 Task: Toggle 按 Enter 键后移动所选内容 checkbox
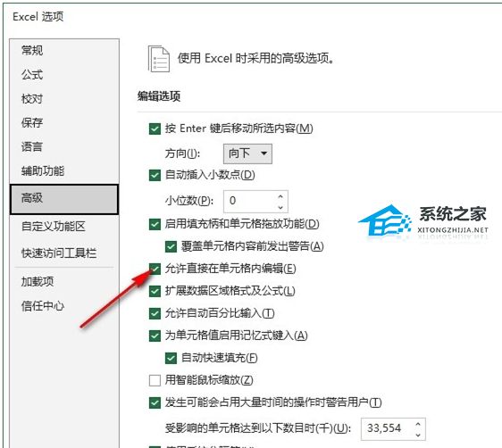tap(155, 129)
